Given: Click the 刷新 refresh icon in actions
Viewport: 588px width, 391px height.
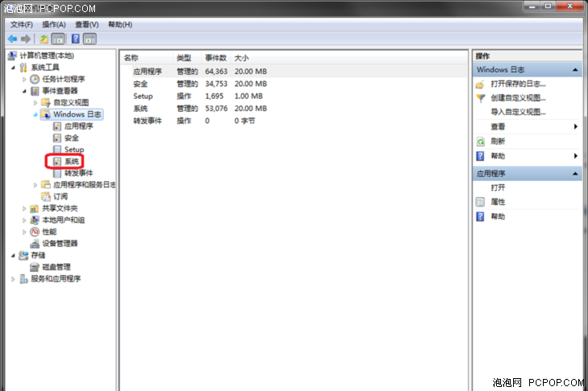Looking at the screenshot, I should [480, 142].
